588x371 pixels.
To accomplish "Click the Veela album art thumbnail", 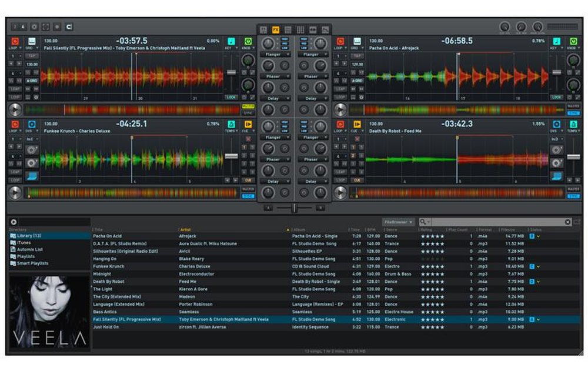I will (x=49, y=312).
